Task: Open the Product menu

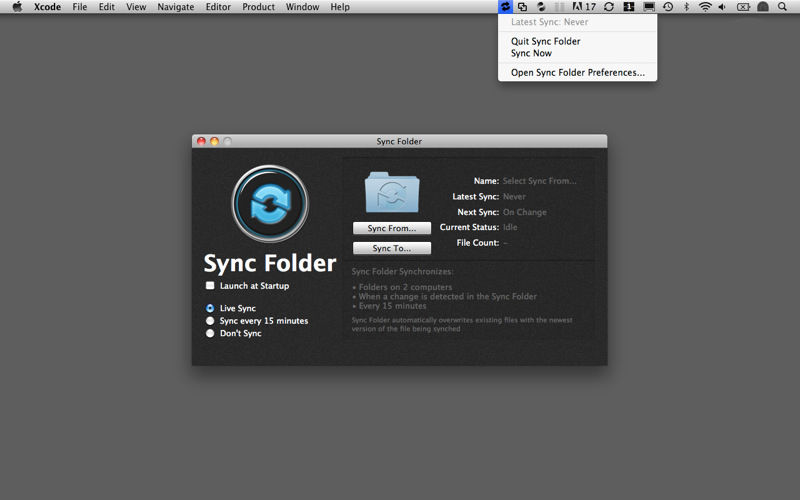Action: (258, 7)
